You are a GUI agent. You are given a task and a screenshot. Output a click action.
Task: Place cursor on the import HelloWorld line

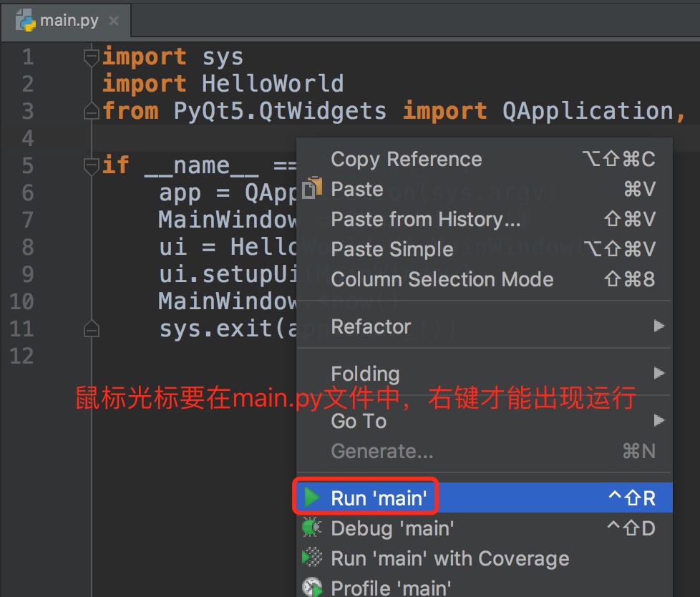(272, 84)
